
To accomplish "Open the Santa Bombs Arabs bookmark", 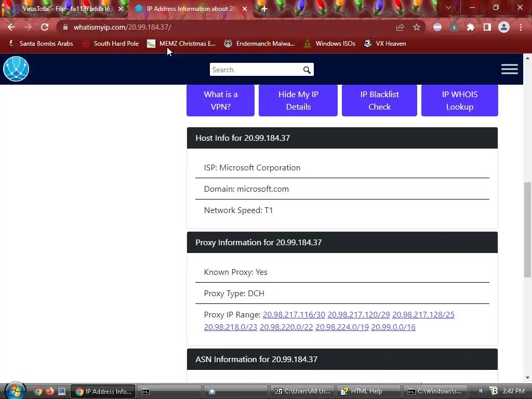I will [x=41, y=44].
